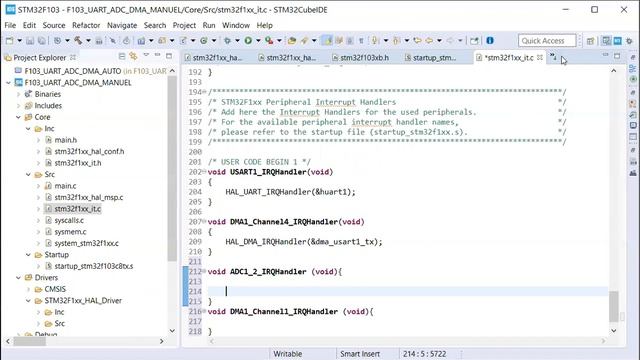Image resolution: width=640 pixels, height=360 pixels.
Task: Open the Run configurations dropdown arrow
Action: point(258,40)
